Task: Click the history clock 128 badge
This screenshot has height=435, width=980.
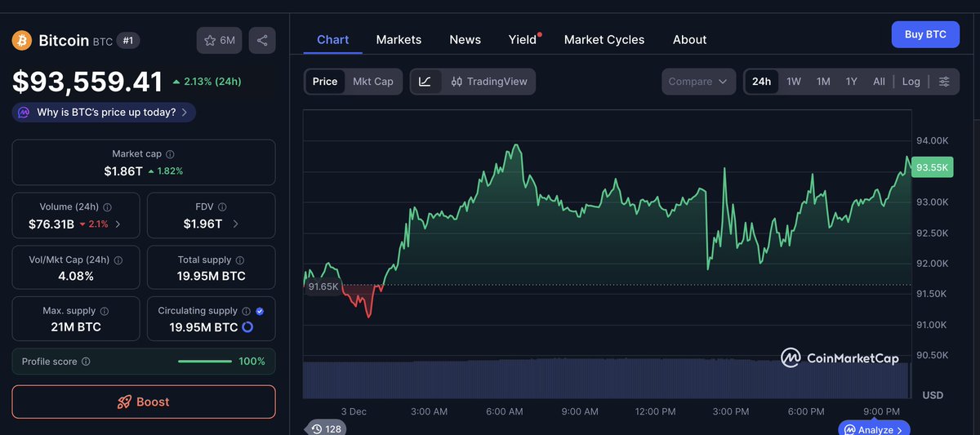Action: (x=325, y=428)
